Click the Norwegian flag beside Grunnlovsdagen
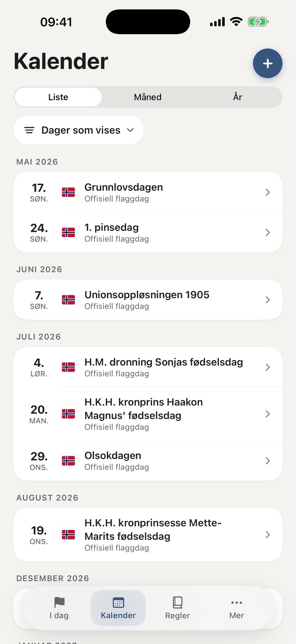The width and height of the screenshot is (296, 644). click(68, 192)
